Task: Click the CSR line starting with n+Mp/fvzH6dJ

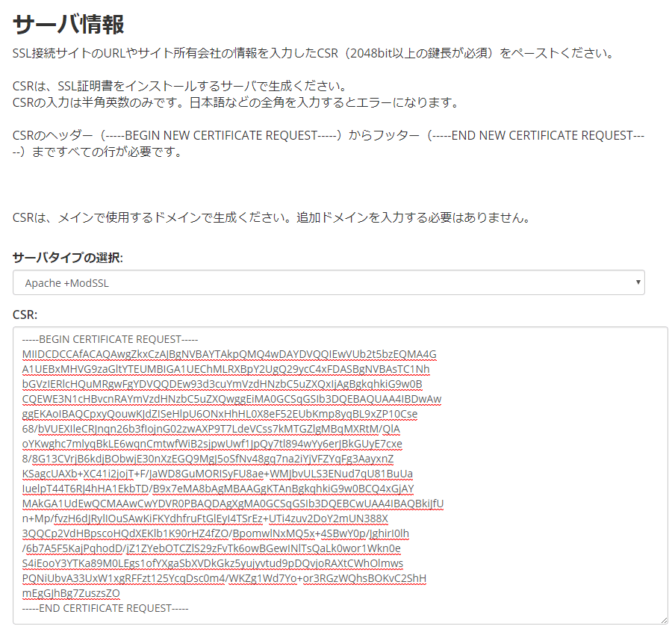Action: coord(205,518)
